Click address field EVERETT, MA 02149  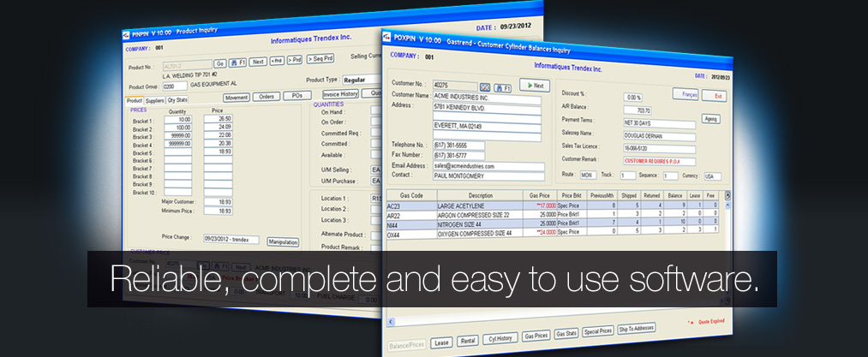(x=488, y=127)
